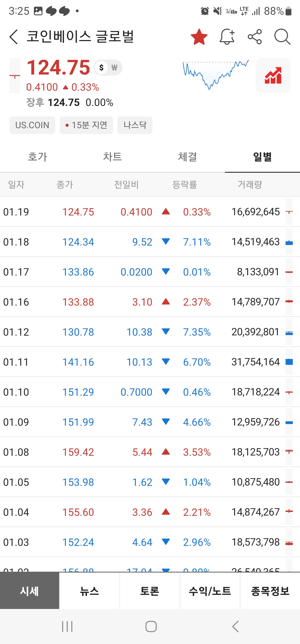Screen dimensions: 300x644
Task: Tap the after-hours price 장후 124.75
Action: [53, 103]
